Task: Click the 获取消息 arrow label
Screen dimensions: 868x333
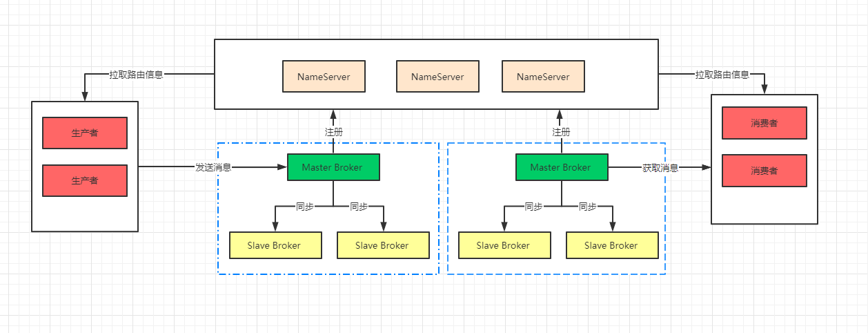Action: pos(660,167)
